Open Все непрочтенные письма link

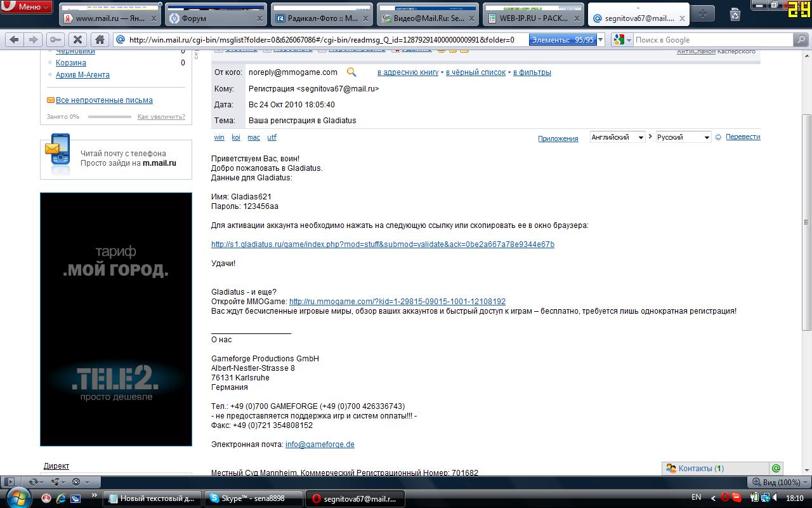point(104,100)
